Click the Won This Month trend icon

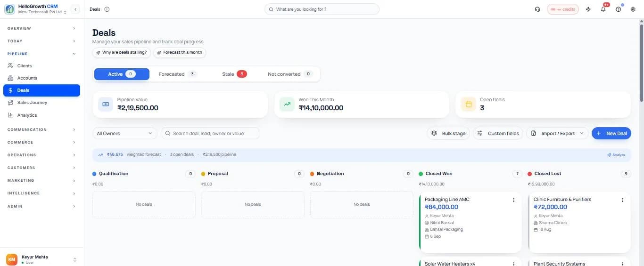287,104
